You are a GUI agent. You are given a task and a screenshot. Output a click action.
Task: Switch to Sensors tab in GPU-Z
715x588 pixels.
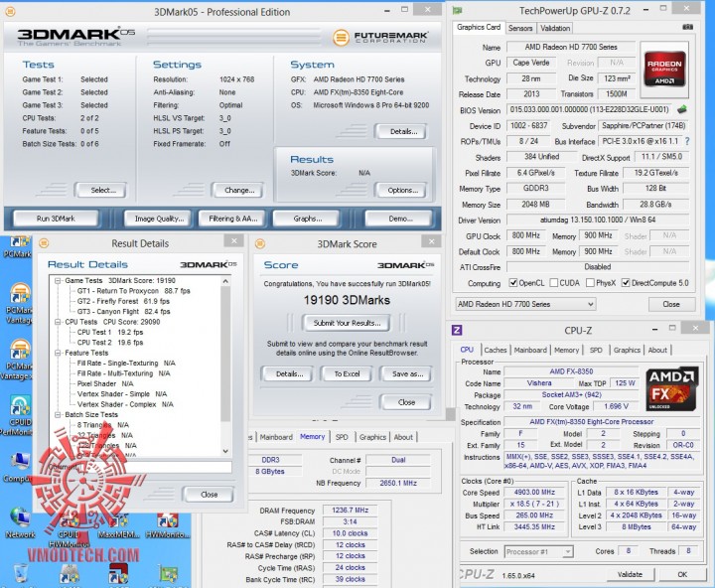tap(520, 28)
